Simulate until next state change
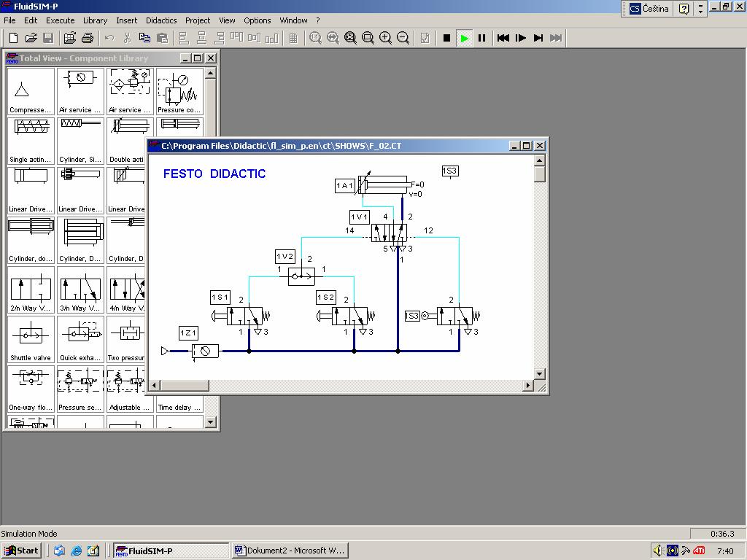 pyautogui.click(x=538, y=38)
